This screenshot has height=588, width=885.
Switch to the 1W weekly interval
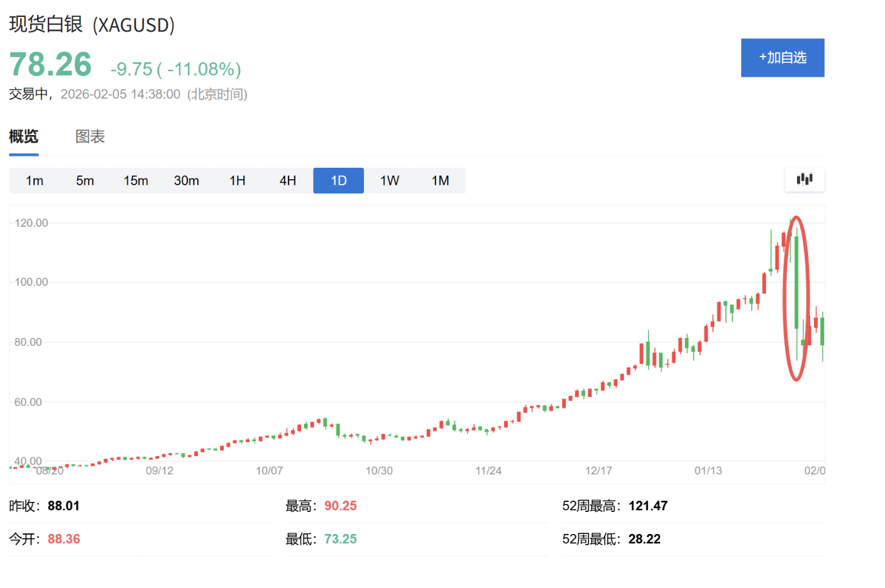click(x=390, y=181)
